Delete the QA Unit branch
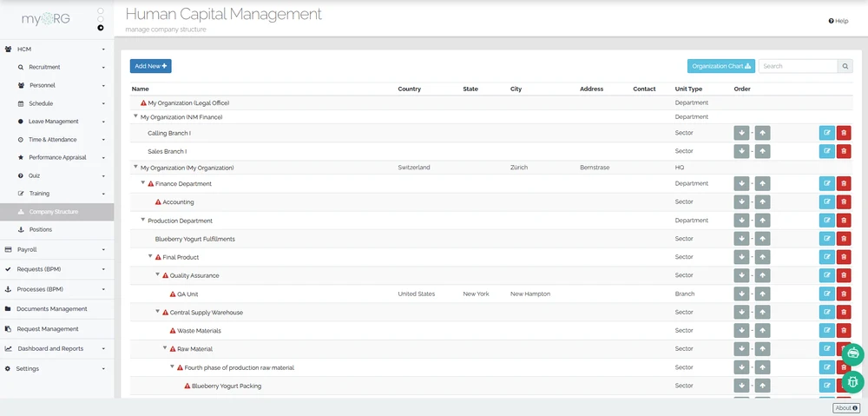 (844, 294)
